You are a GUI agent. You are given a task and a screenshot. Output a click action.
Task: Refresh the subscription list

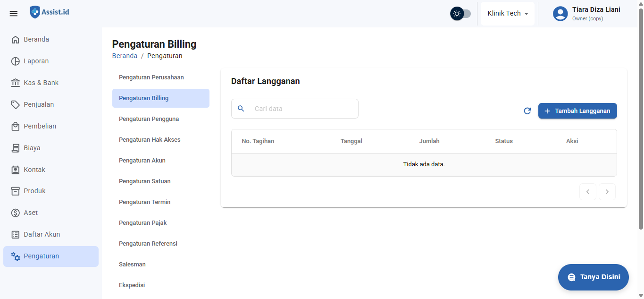tap(527, 111)
